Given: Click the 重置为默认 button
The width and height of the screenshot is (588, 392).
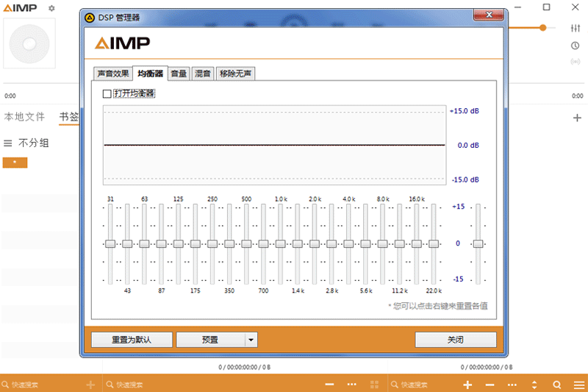Looking at the screenshot, I should tap(132, 340).
